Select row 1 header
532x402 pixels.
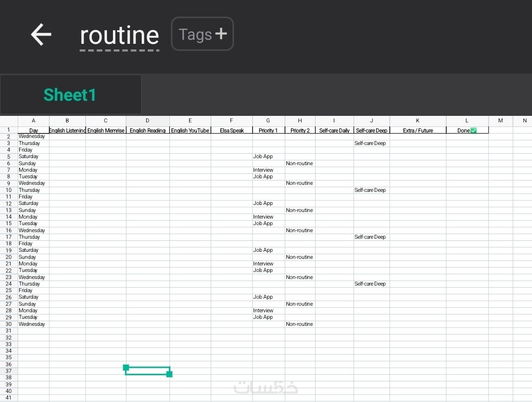coord(9,130)
